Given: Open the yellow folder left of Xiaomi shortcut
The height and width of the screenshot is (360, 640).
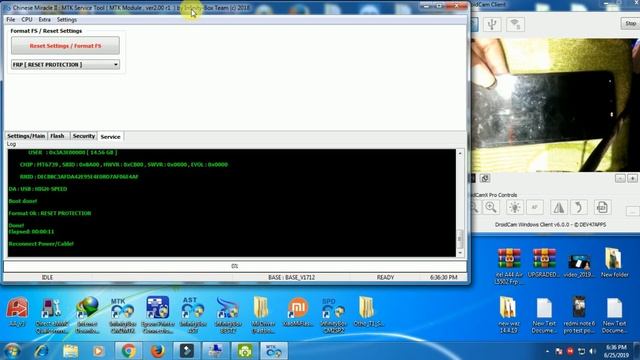Looking at the screenshot, I should tap(262, 316).
